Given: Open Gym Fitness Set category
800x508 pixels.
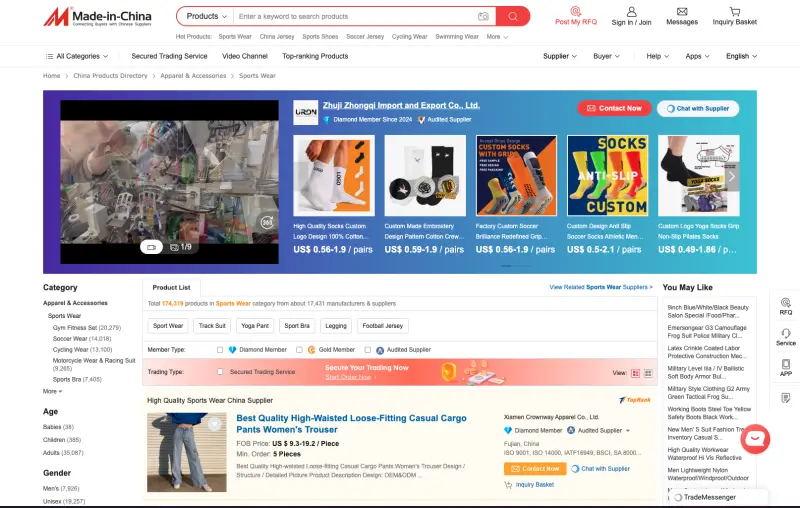Looking at the screenshot, I should click(x=87, y=328).
